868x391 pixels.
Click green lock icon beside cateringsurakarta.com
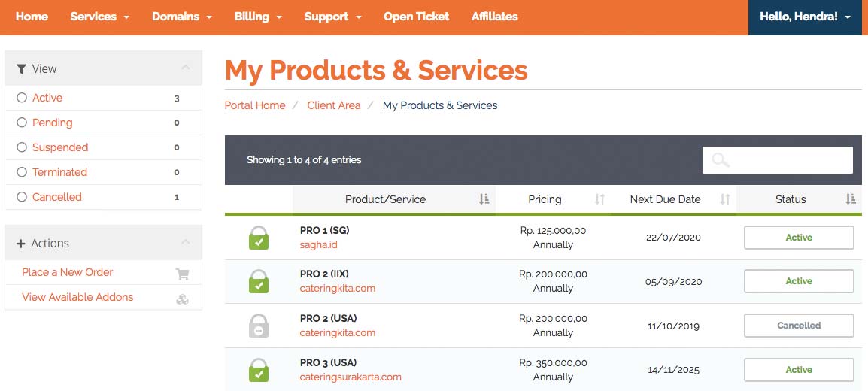[x=259, y=369]
